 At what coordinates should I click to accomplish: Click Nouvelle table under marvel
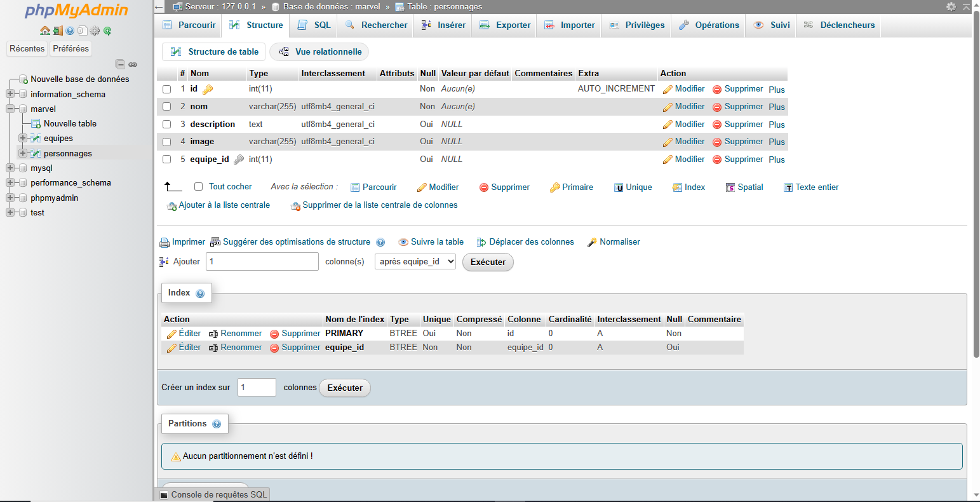click(x=70, y=124)
